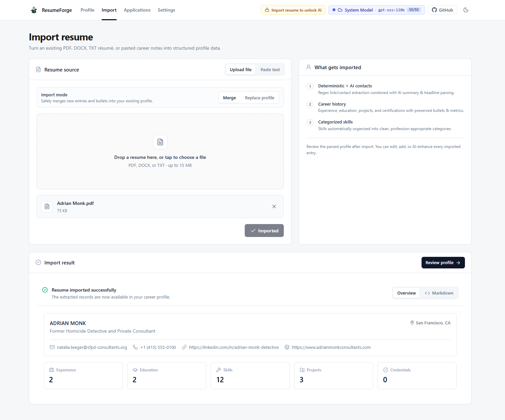Open the Settings tab
The image size is (505, 420).
[x=167, y=10]
